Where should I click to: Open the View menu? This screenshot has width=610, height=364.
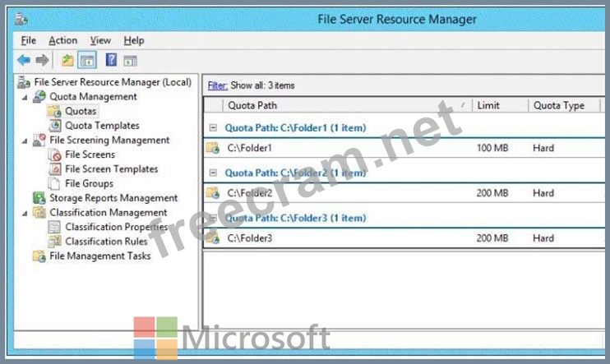[100, 40]
